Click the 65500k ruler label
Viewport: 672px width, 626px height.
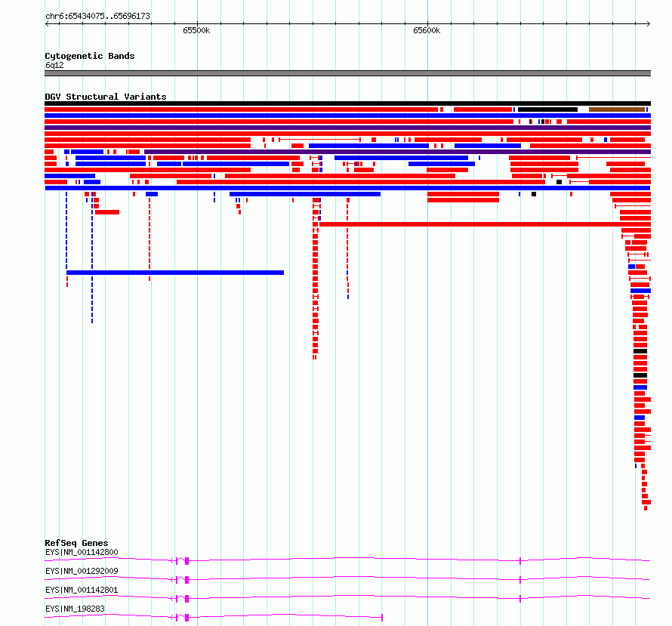(x=196, y=30)
